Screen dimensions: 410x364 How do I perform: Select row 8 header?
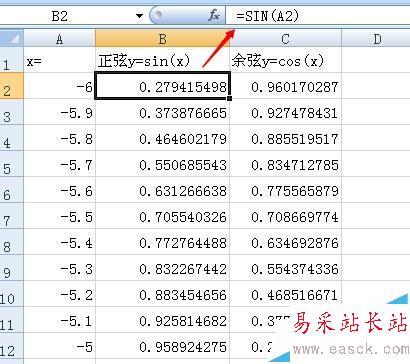(12, 242)
